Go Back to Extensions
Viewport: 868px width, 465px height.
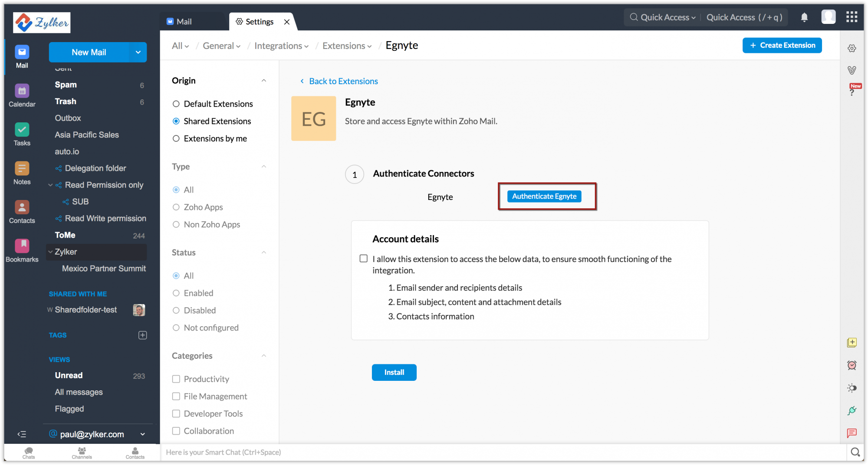(x=339, y=81)
